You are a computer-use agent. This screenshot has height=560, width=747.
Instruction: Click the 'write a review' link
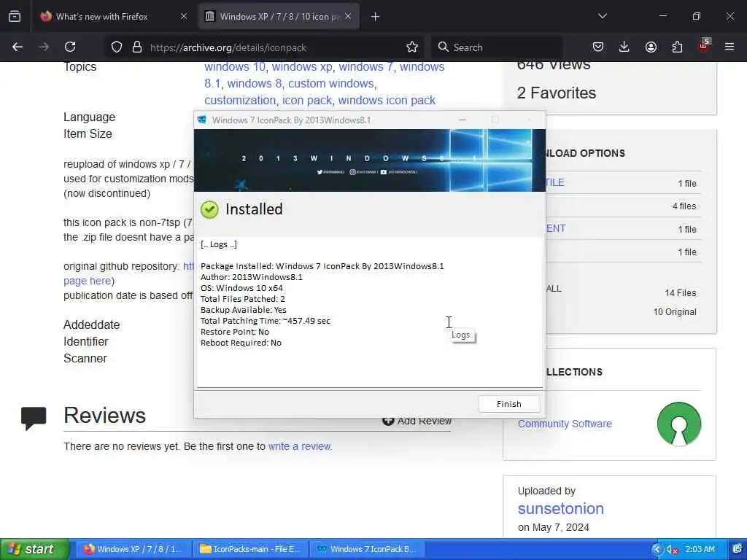[x=299, y=446]
